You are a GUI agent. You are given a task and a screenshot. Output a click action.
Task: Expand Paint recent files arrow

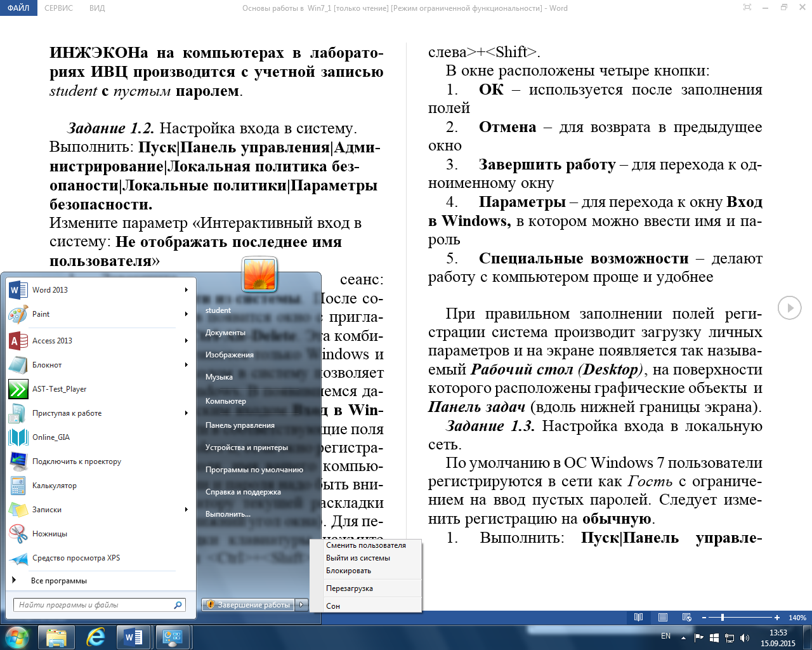pos(186,314)
